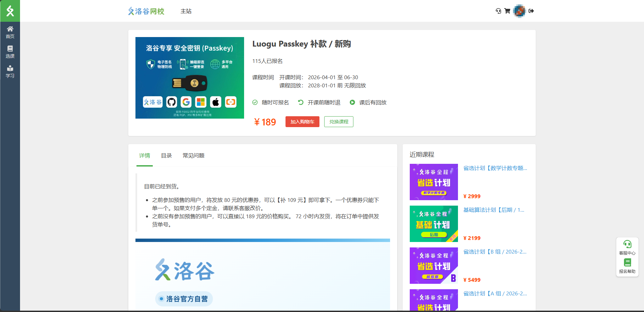This screenshot has width=644, height=312.
Task: Open 报名帮助 floating widget
Action: tap(627, 266)
